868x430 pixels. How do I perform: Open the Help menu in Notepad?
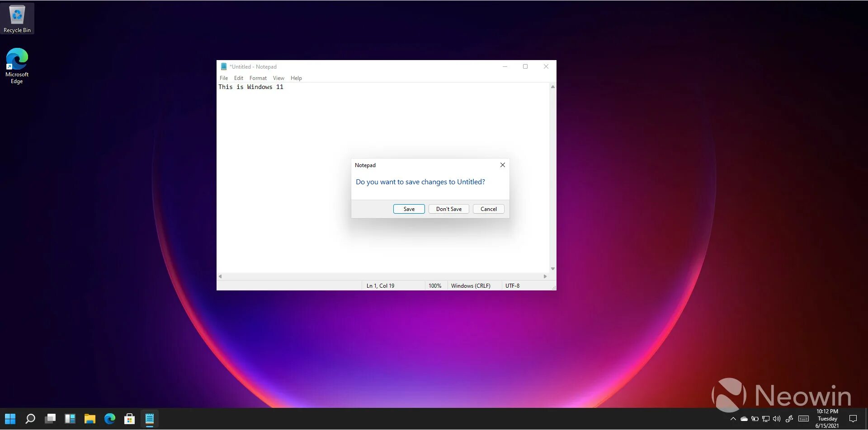pos(296,78)
